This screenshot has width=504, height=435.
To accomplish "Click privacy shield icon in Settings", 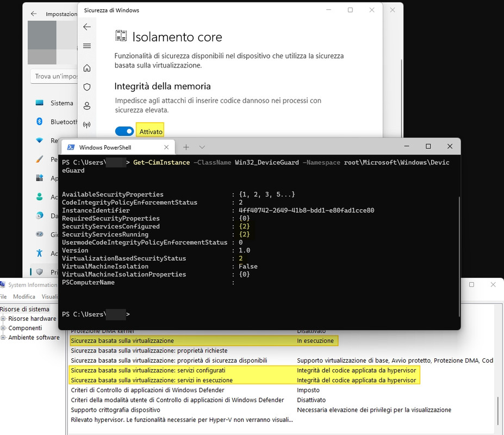I will 40,272.
